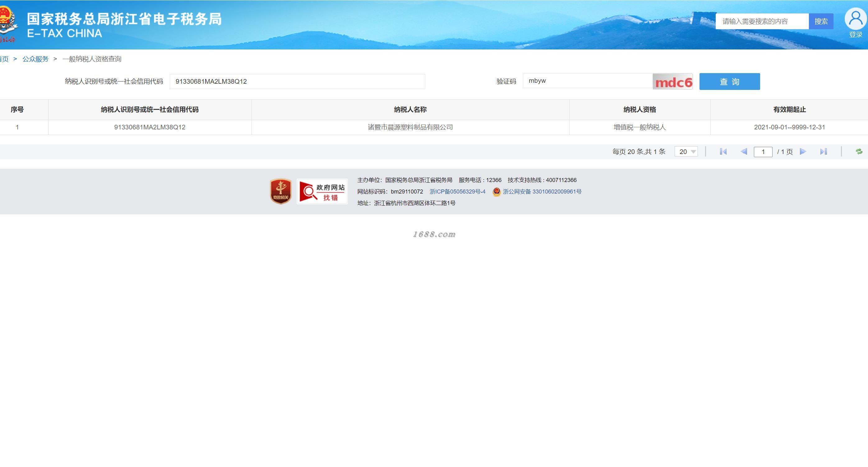Open 浙公网安备 33010602009961号 link
868x467 pixels.
tap(542, 192)
